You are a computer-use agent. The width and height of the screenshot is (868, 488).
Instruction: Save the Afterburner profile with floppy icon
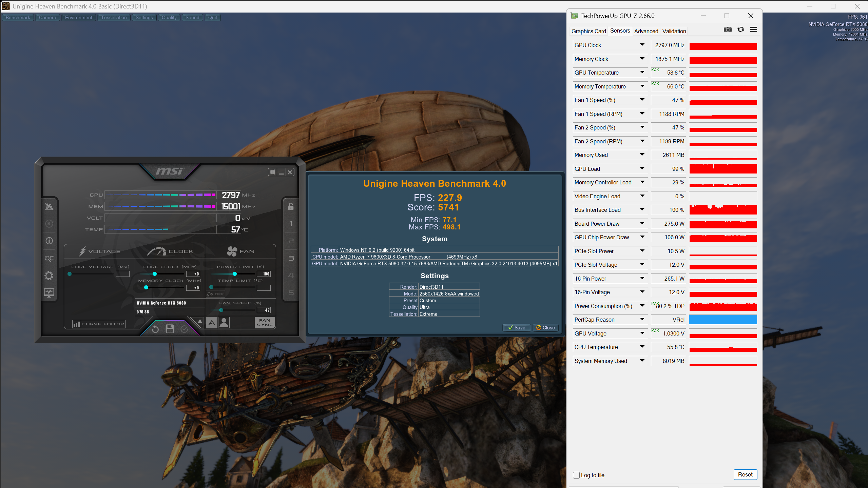170,329
